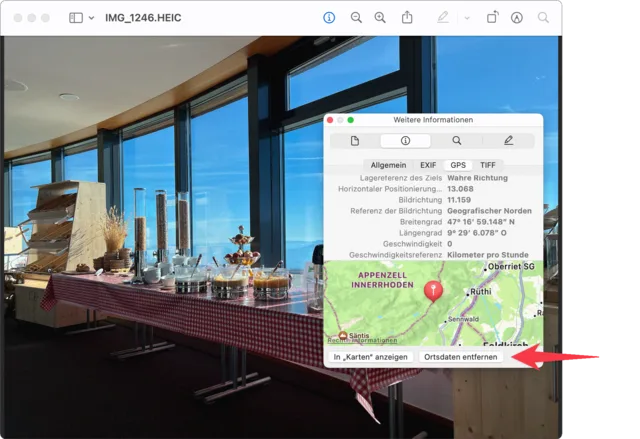Open the sidebar view options chevron
This screenshot has width=640, height=439.
91,18
